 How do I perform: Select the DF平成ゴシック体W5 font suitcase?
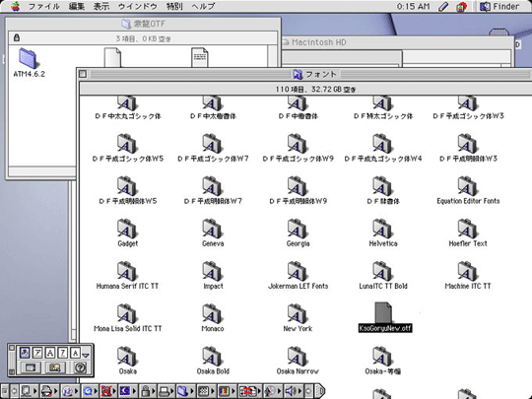tap(127, 144)
